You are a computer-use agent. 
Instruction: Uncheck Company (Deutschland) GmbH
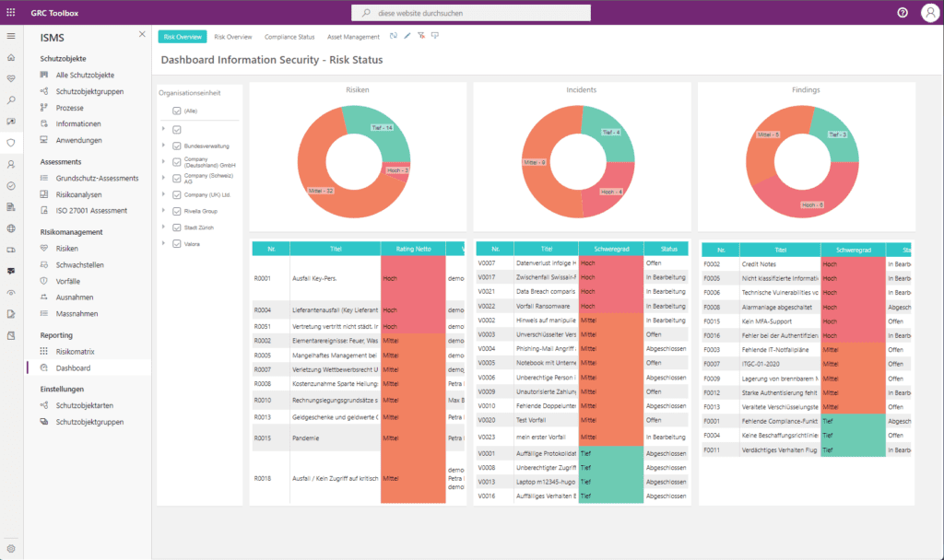[x=176, y=162]
